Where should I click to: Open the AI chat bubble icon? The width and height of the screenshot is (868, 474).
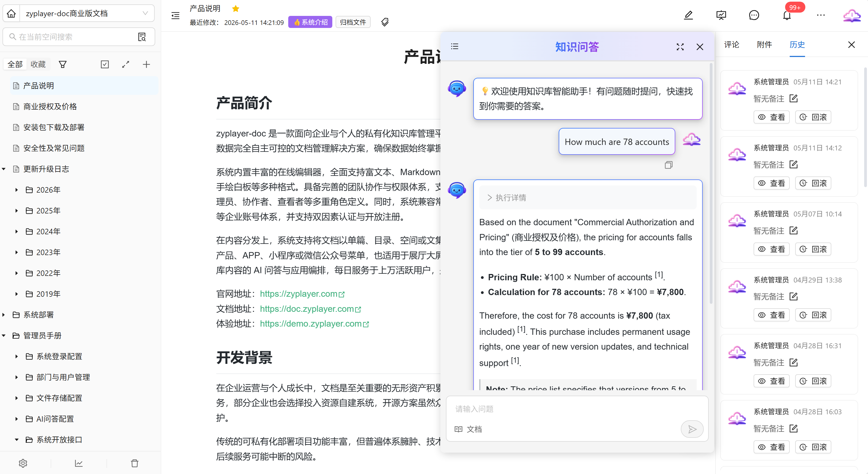(x=754, y=15)
